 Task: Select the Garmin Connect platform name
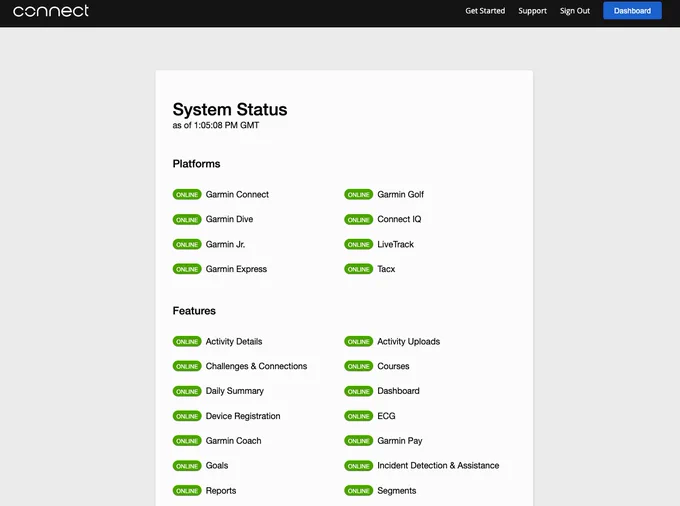coord(237,194)
